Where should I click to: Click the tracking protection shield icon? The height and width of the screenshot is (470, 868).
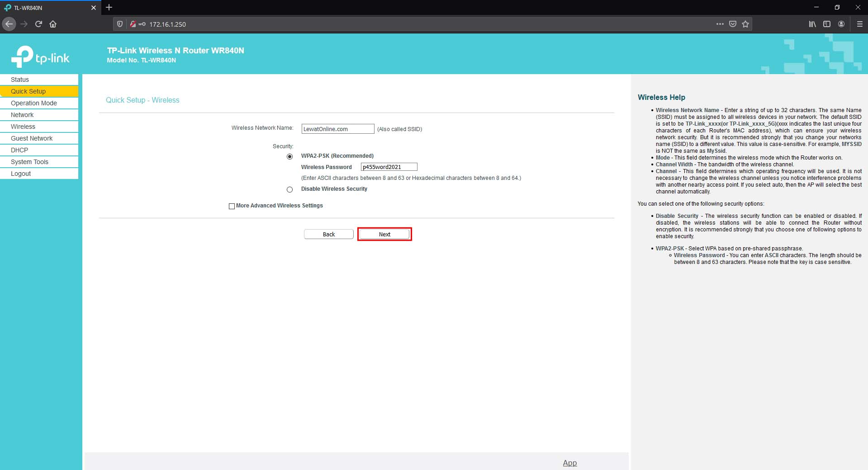(x=120, y=24)
